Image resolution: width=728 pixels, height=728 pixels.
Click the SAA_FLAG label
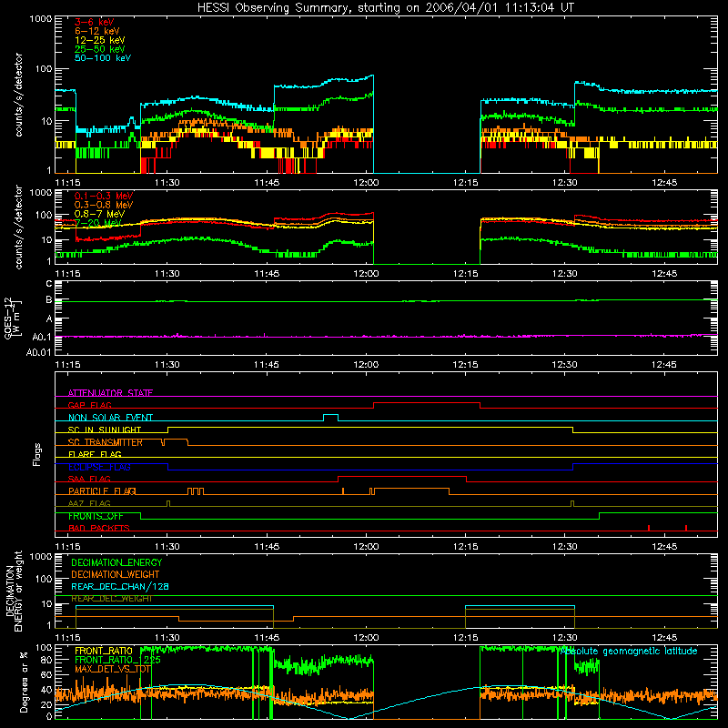pos(89,479)
